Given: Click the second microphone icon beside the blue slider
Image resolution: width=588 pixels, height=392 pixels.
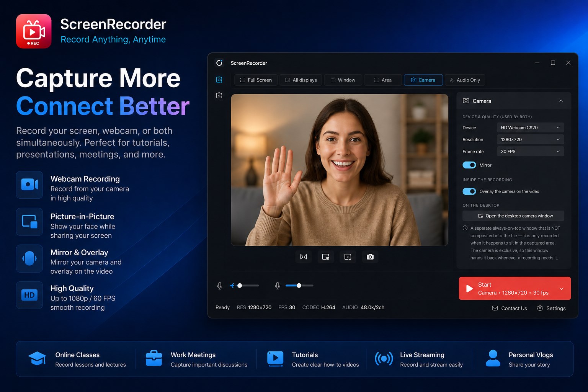Looking at the screenshot, I should tap(278, 286).
